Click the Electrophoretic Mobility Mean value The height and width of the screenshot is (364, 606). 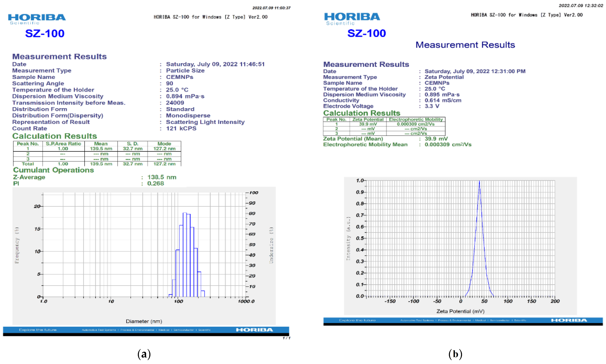click(448, 144)
